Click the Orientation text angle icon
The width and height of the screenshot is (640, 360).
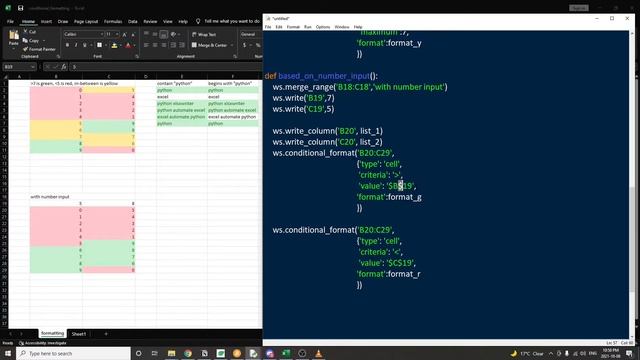click(173, 34)
